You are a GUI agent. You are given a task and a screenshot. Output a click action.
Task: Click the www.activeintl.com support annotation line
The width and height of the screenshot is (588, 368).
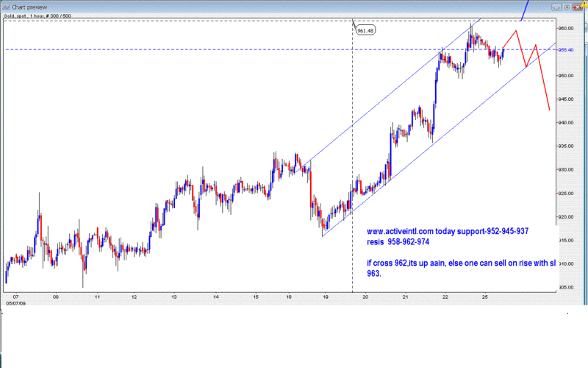(x=448, y=231)
